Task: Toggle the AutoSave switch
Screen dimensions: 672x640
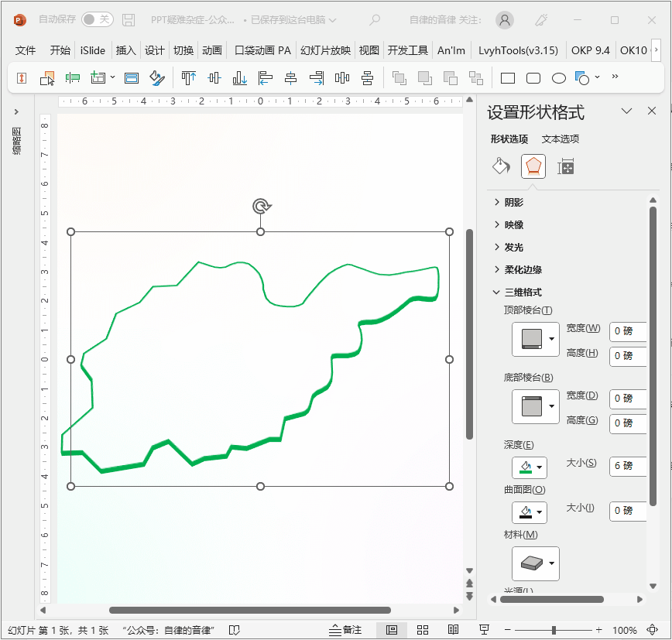Action: 98,19
